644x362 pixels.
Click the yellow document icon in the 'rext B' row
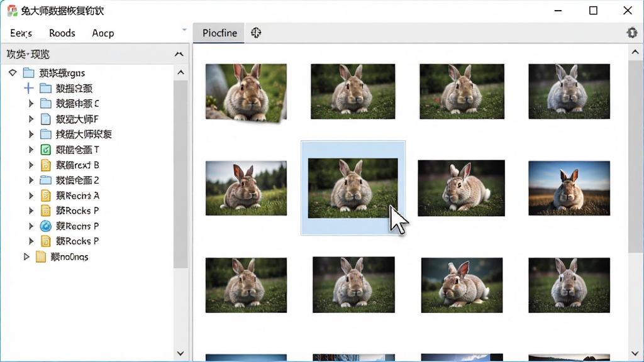point(45,165)
